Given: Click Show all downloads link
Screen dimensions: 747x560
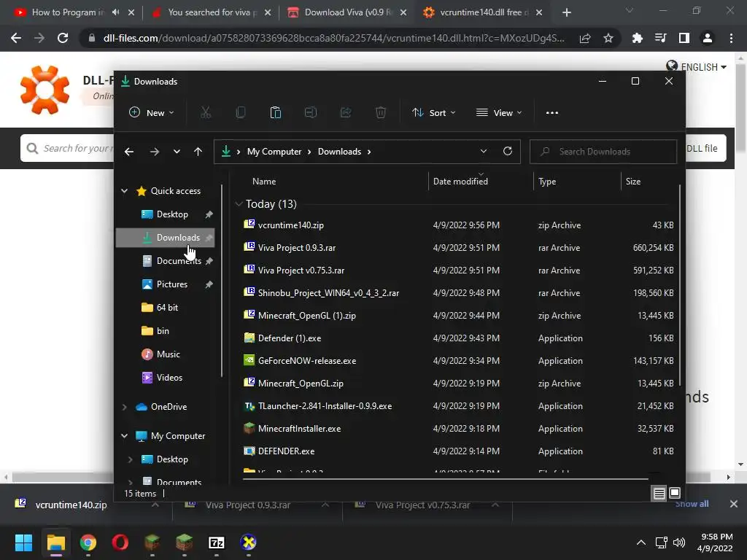Looking at the screenshot, I should (692, 504).
